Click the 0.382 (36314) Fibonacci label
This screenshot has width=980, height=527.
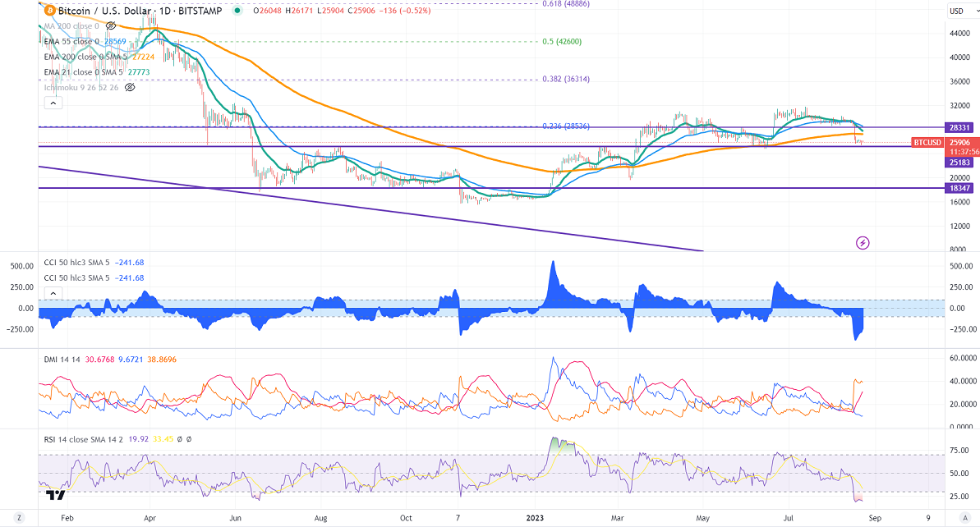(566, 80)
